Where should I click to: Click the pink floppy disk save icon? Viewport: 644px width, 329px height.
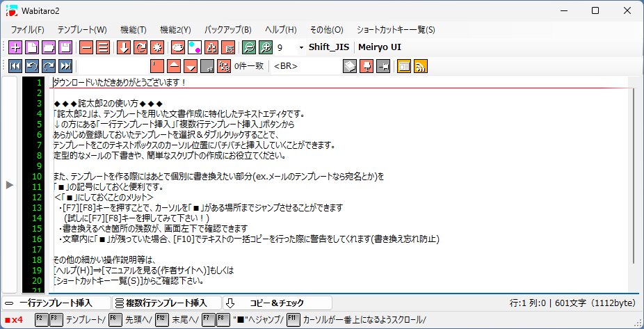(65, 47)
